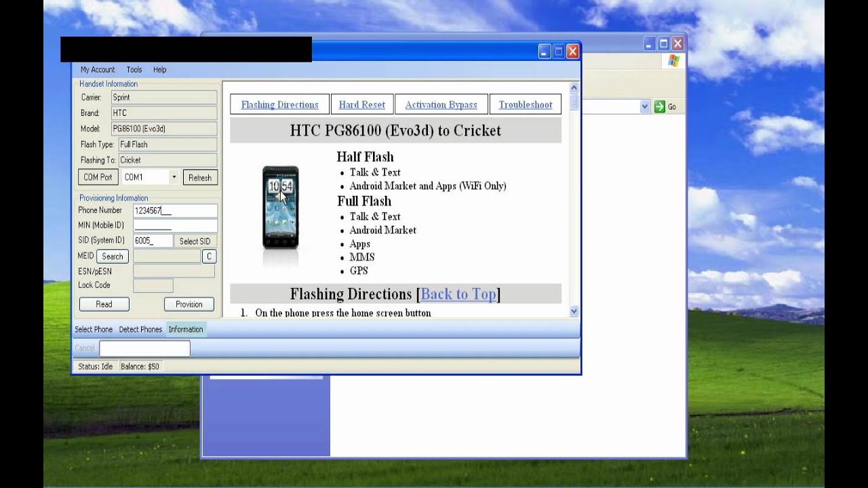Click the HTC Evo3d phone image
Image resolution: width=868 pixels, height=488 pixels.
(x=281, y=207)
